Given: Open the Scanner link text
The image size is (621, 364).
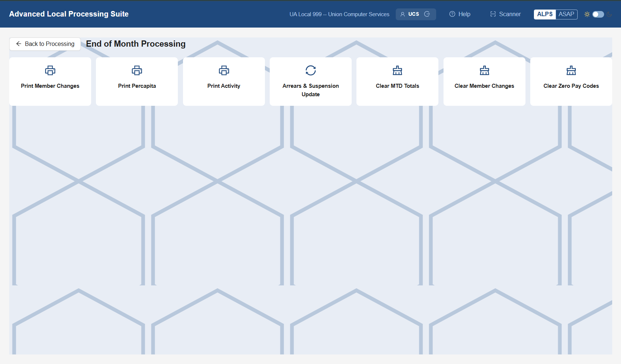Looking at the screenshot, I should [510, 14].
